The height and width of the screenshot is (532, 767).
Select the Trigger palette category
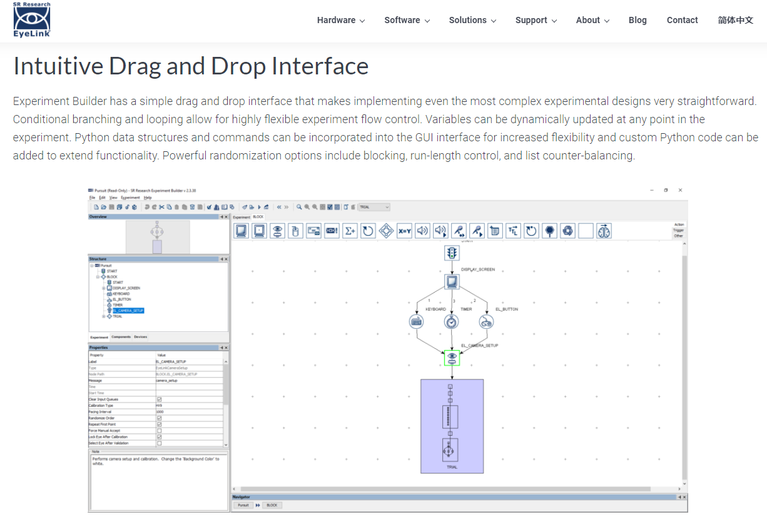pos(679,230)
